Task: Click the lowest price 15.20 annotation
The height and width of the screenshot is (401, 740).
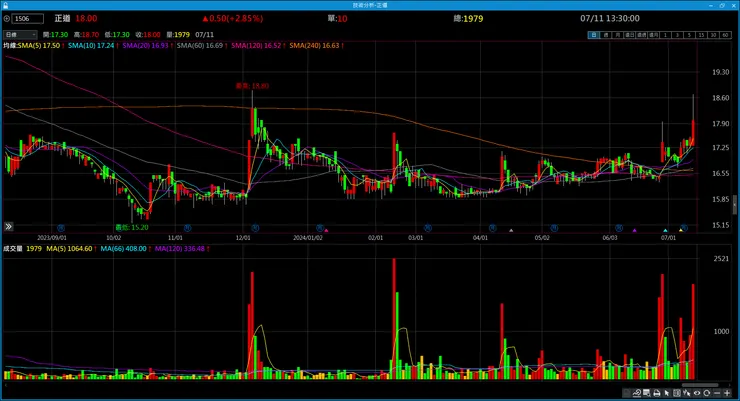Action: [132, 227]
